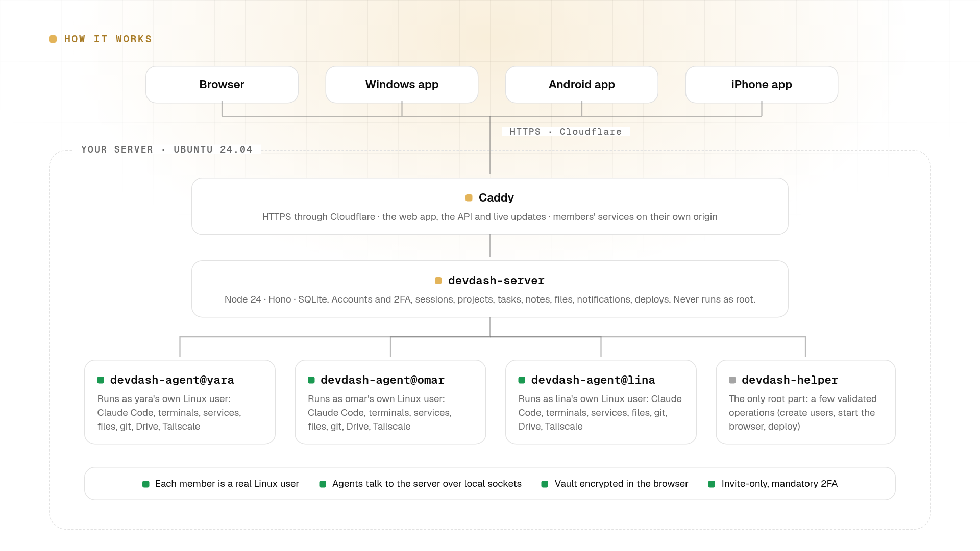The image size is (980, 551).
Task: Click Invite-only, mandatory 2FA text
Action: 779,484
